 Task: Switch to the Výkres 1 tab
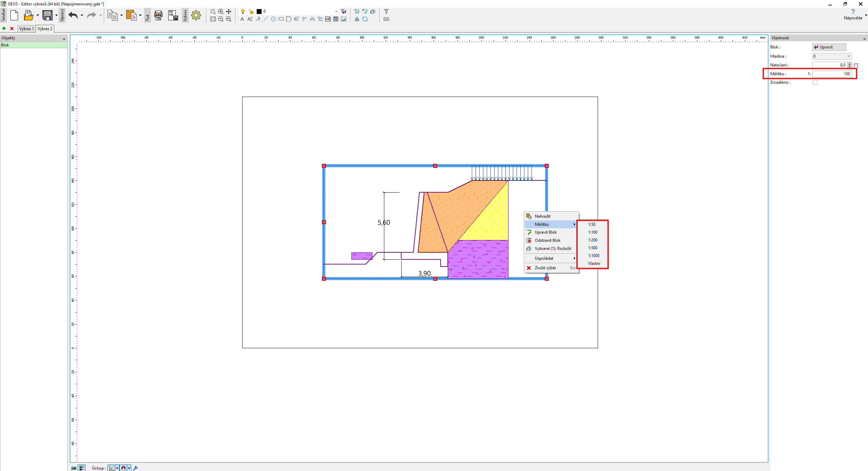[x=26, y=29]
